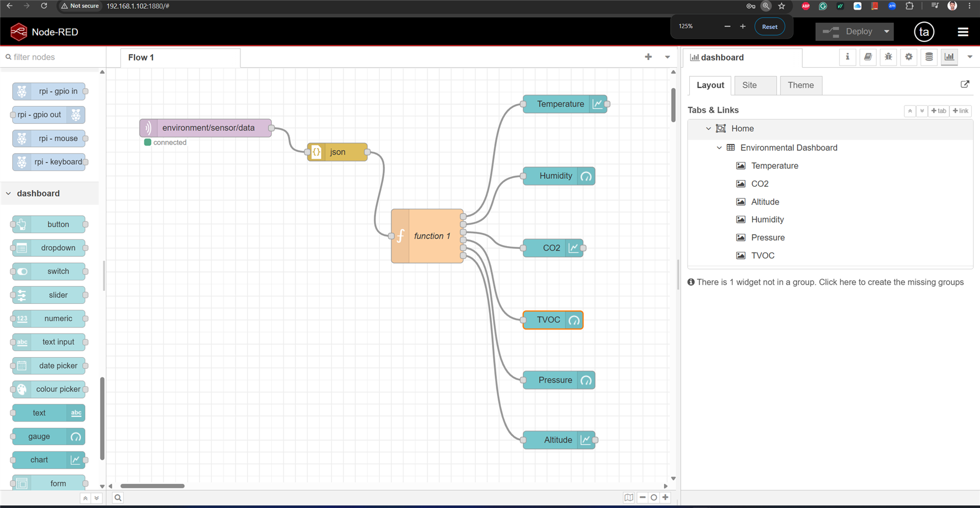This screenshot has width=980, height=508.
Task: Collapse all palette categories
Action: click(85, 498)
